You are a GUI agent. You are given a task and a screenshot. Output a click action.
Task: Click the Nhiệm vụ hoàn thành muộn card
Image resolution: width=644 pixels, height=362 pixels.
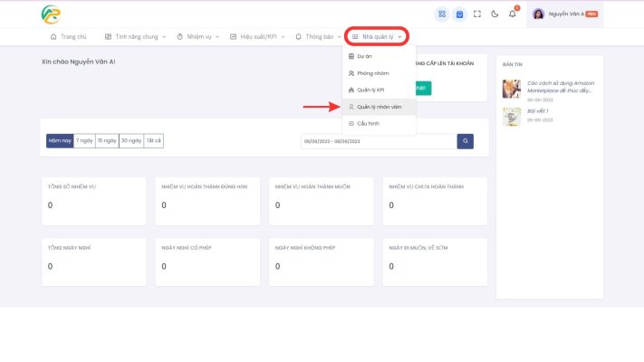pyautogui.click(x=322, y=201)
